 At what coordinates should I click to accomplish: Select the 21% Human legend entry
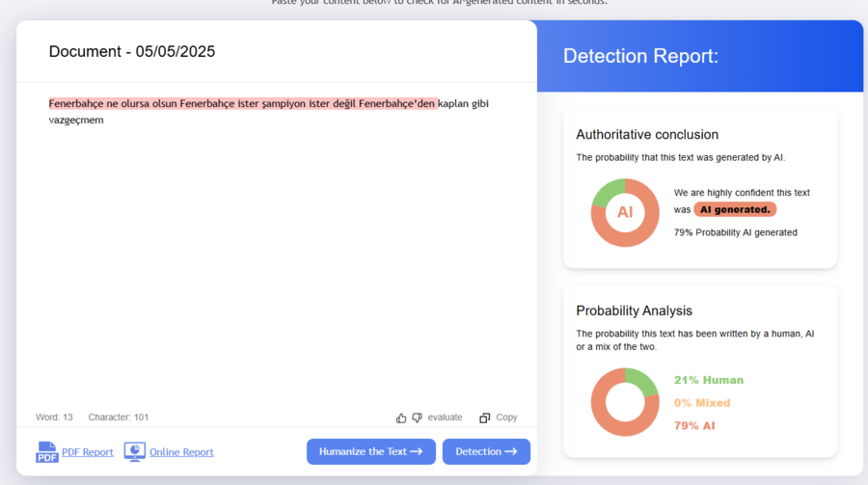point(709,380)
